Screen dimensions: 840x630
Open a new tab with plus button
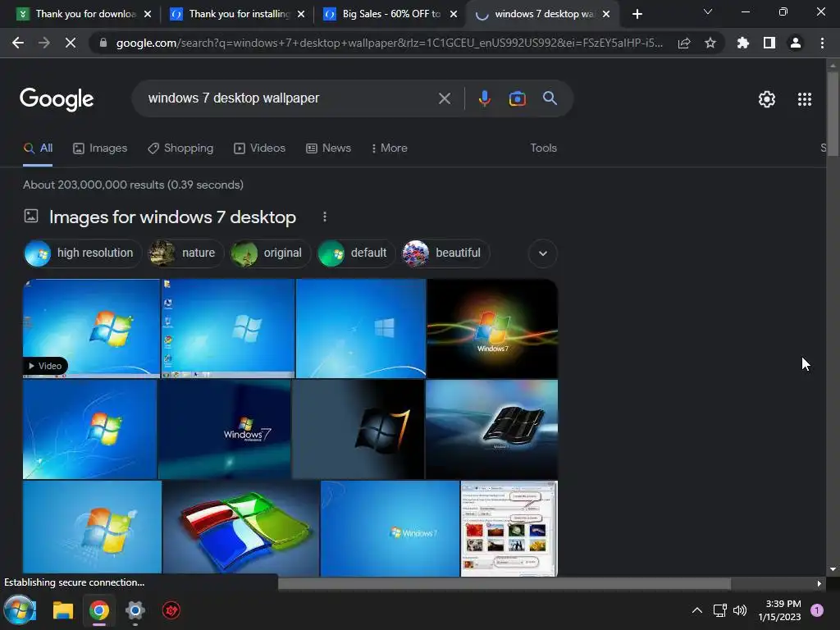pos(637,14)
